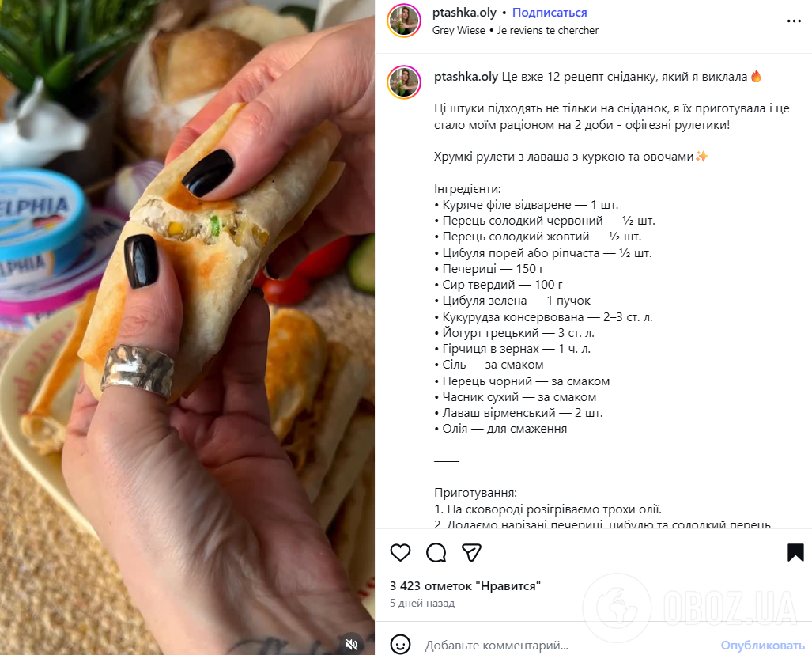Open emoji picker smiley icon
The height and width of the screenshot is (655, 812).
pyautogui.click(x=400, y=645)
